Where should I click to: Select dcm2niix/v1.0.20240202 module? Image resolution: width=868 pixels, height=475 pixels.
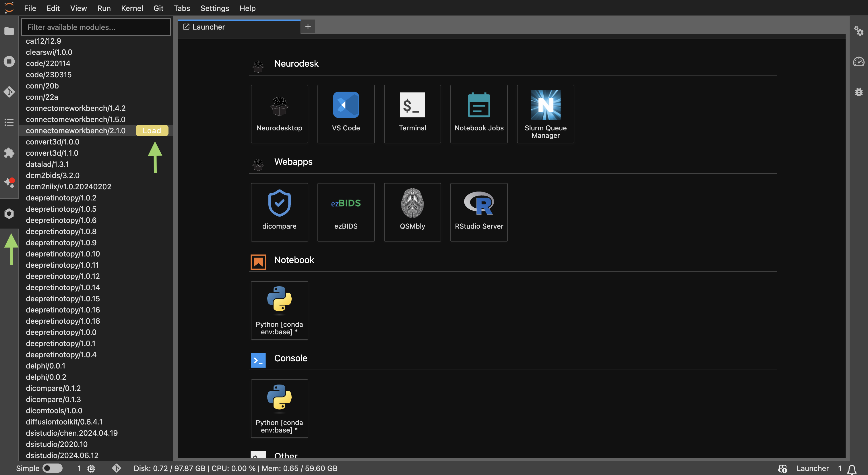coord(68,186)
